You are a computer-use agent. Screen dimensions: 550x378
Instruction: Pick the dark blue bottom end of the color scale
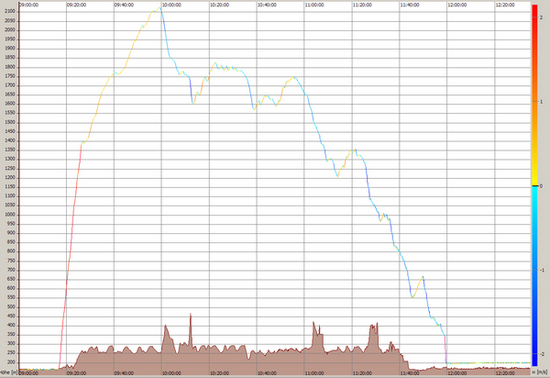pyautogui.click(x=535, y=361)
